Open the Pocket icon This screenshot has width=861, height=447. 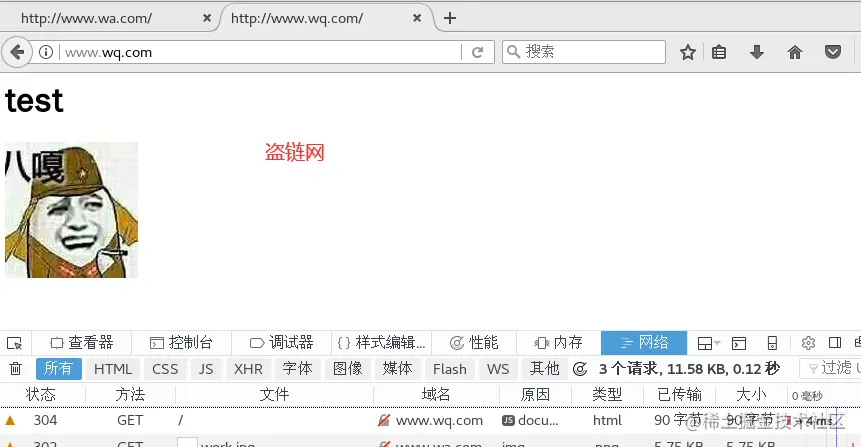(833, 52)
